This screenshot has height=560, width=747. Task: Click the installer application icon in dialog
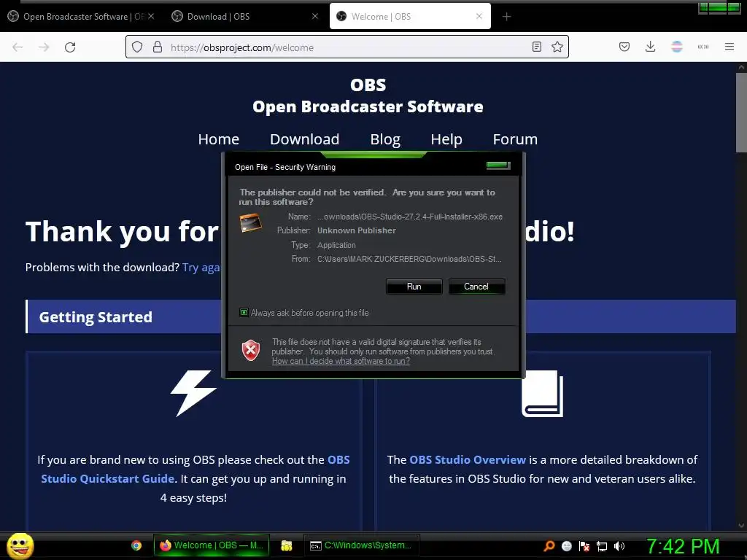click(x=251, y=223)
